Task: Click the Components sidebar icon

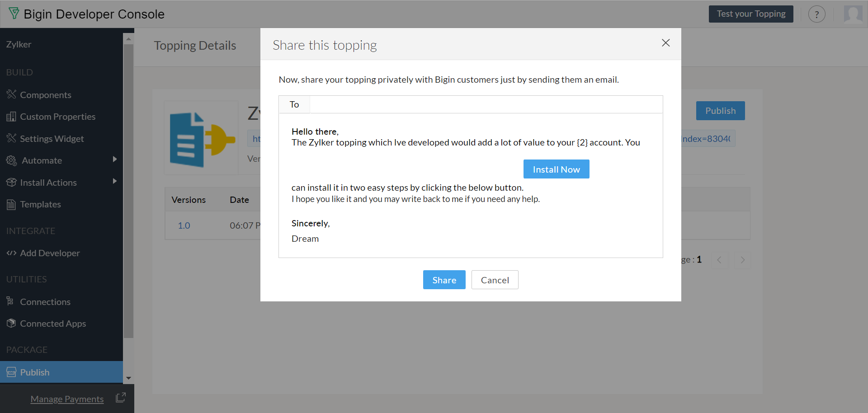Action: coord(11,94)
